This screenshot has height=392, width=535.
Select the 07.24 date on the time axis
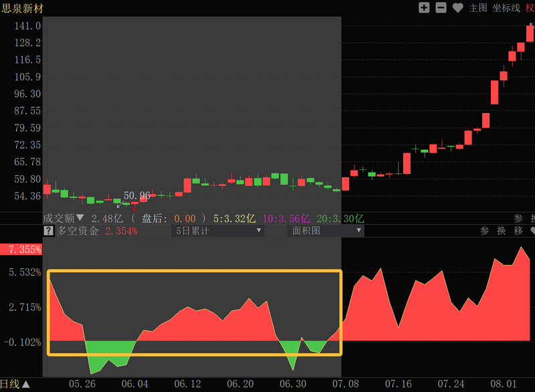pos(451,384)
